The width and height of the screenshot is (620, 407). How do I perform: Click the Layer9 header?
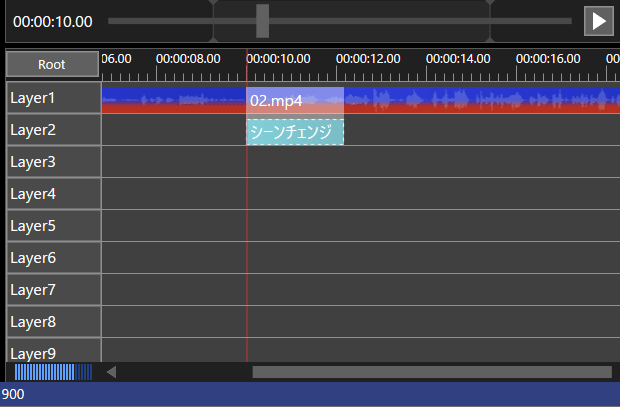52,352
